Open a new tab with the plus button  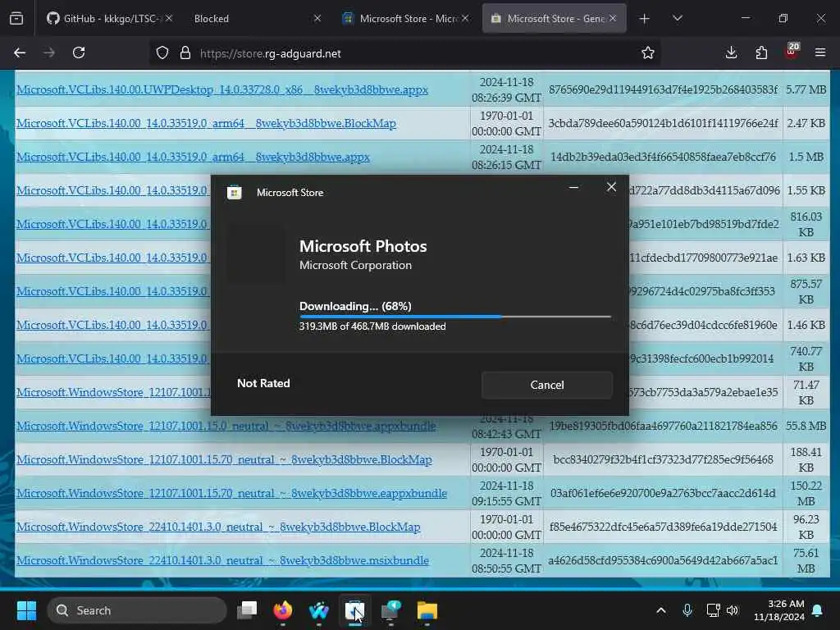point(645,19)
